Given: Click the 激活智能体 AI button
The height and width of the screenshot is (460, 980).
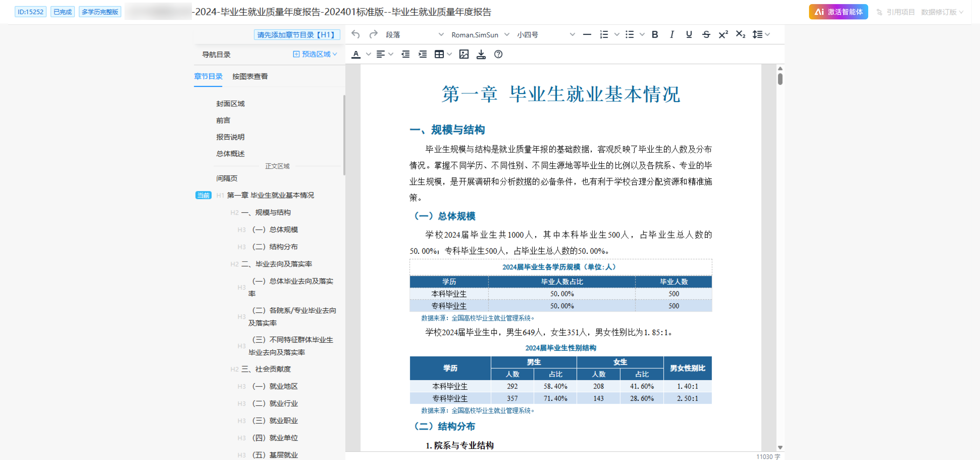Looking at the screenshot, I should pos(838,12).
